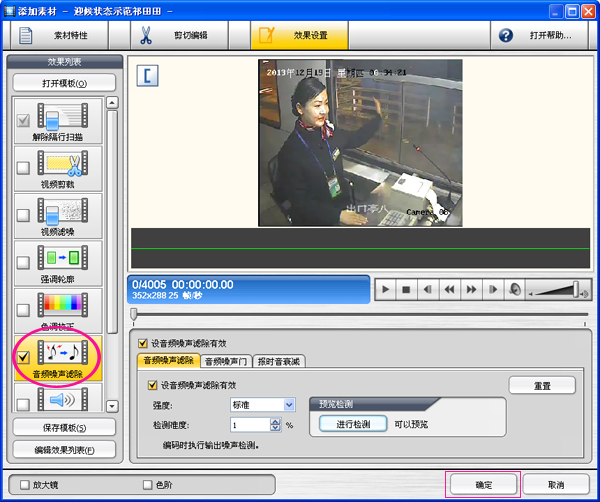
Task: Uncheck the 音频噪声滤除 effect checkbox in list
Action: point(22,356)
